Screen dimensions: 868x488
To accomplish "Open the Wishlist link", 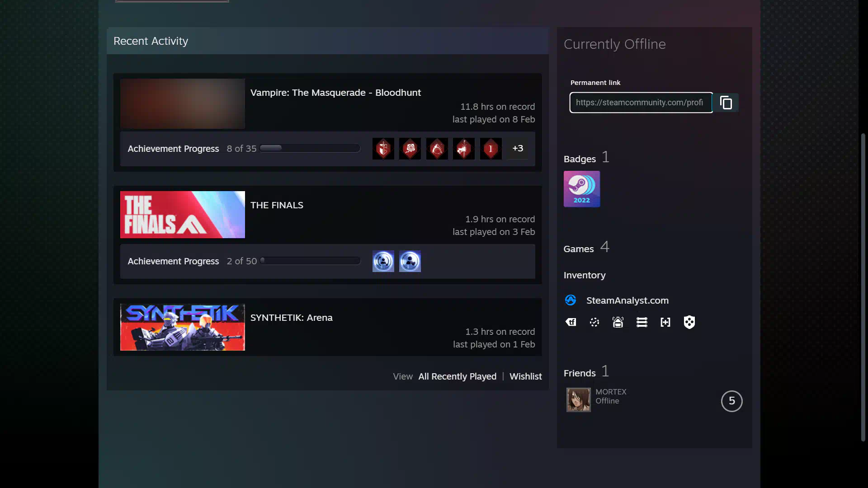I will [x=525, y=376].
